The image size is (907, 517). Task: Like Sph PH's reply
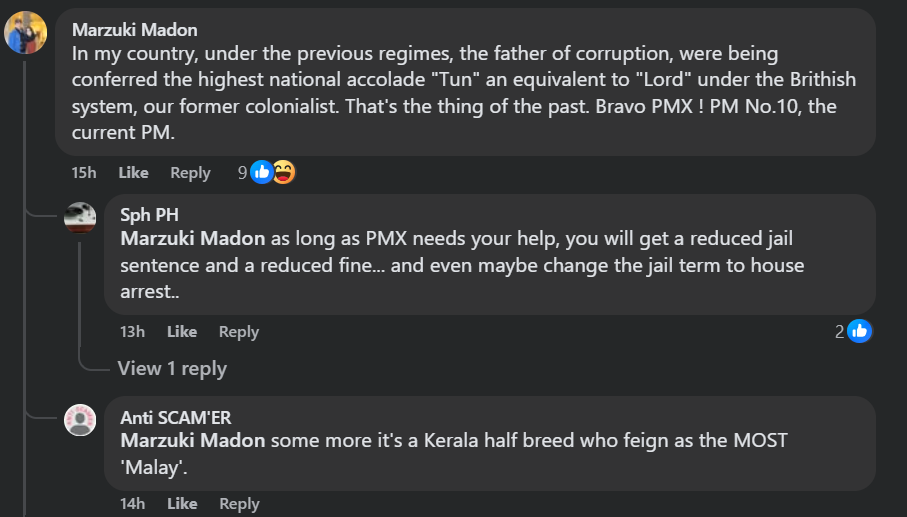[182, 332]
